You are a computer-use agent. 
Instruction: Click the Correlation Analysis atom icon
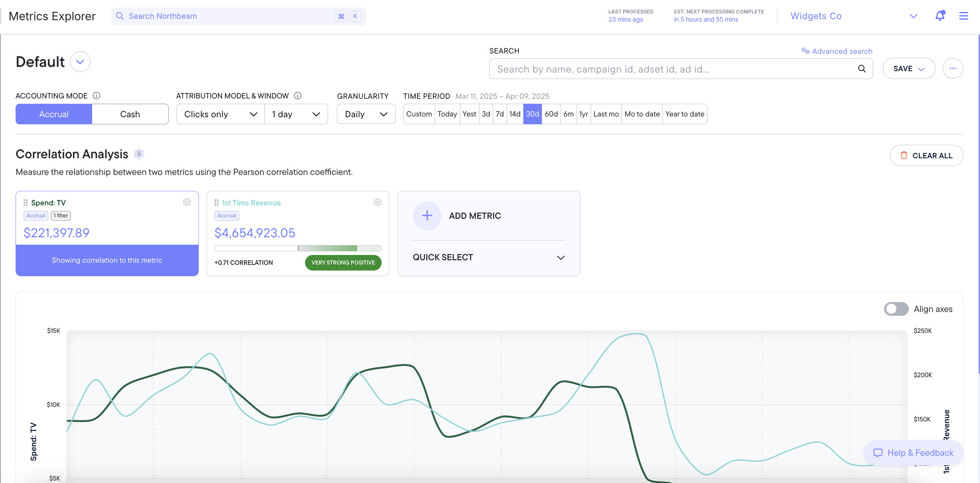[x=139, y=154]
